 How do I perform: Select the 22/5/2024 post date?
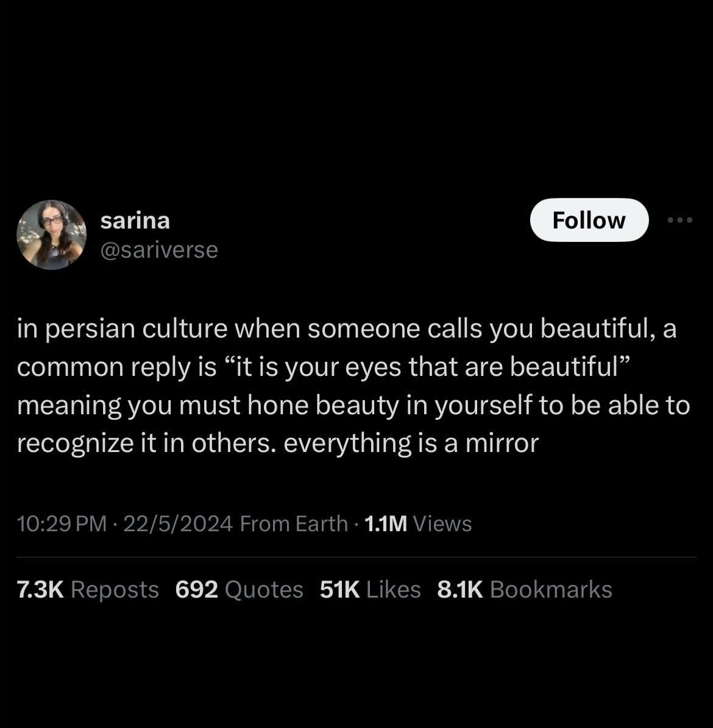tap(178, 524)
